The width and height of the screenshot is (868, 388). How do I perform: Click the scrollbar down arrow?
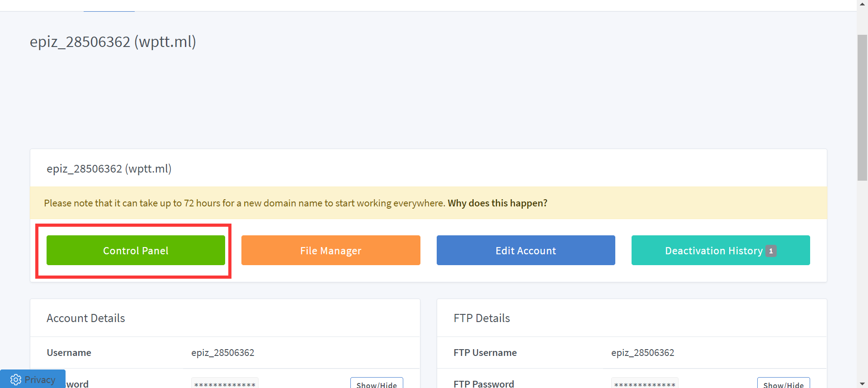(x=862, y=383)
